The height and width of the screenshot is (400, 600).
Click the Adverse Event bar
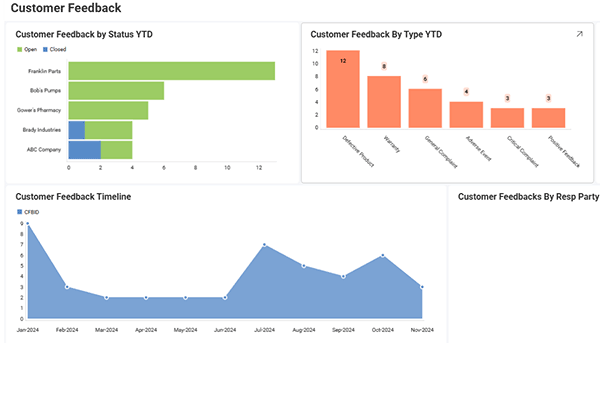pos(466,115)
